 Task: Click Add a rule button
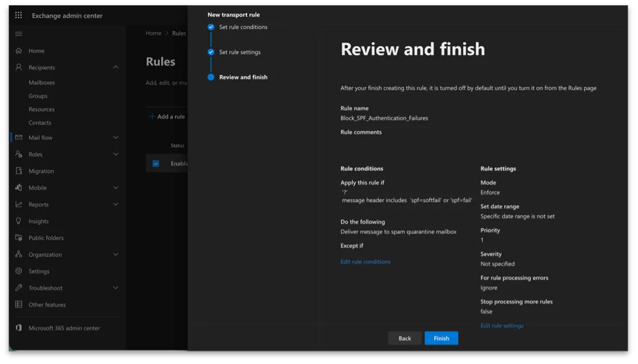coord(167,116)
